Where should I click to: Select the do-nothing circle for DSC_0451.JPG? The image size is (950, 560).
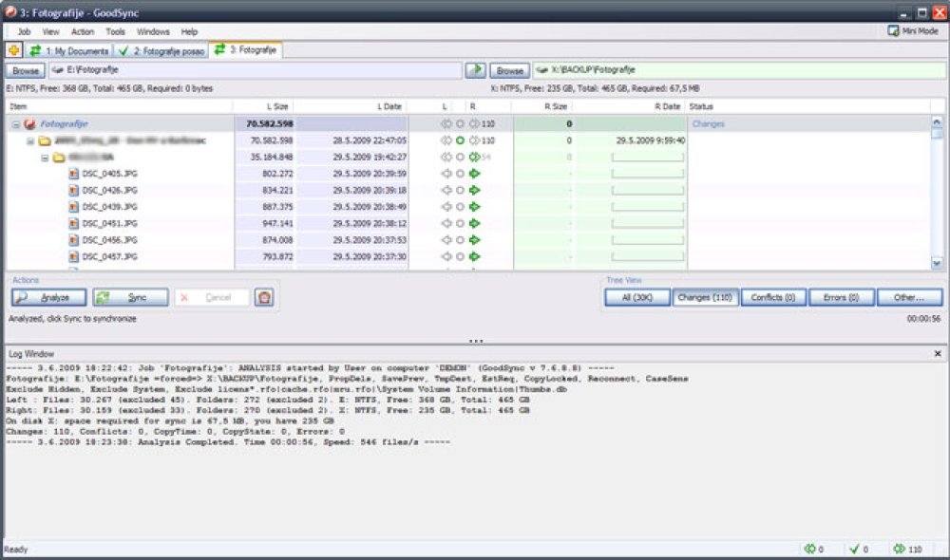point(461,223)
